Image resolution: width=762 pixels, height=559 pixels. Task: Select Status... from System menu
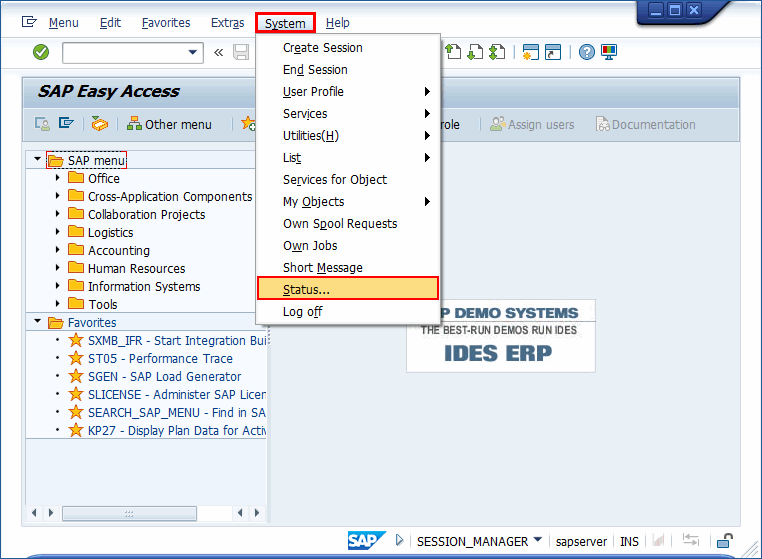tap(348, 289)
